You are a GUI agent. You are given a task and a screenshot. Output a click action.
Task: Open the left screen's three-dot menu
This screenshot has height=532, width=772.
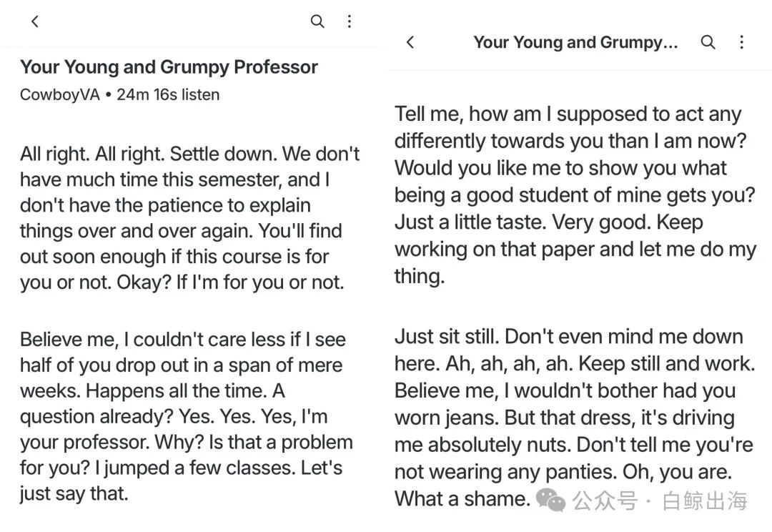(x=349, y=21)
